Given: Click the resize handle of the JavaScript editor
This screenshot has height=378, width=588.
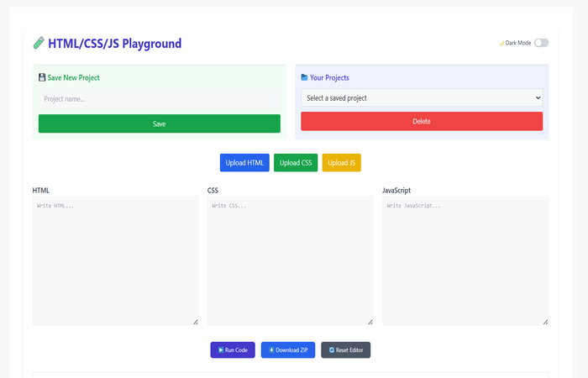Looking at the screenshot, I should pos(544,321).
